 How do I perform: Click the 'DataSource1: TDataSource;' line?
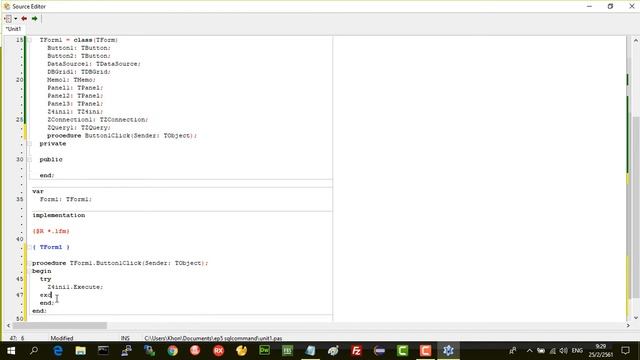[x=94, y=64]
